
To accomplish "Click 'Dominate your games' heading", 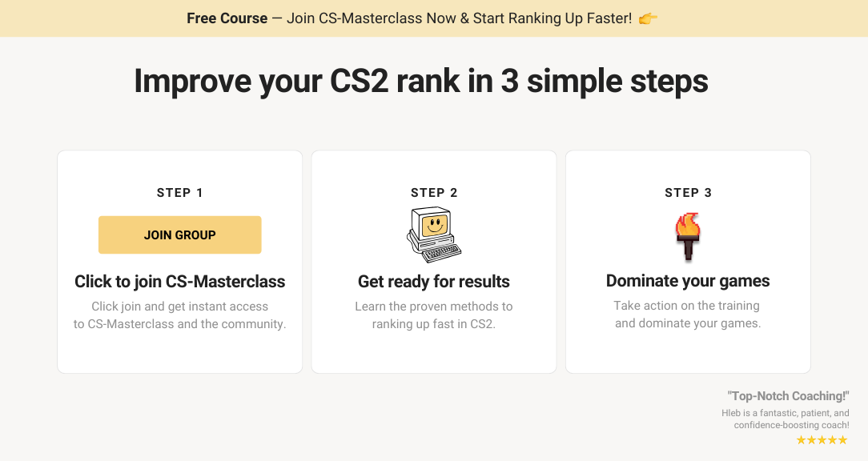I will [x=688, y=281].
